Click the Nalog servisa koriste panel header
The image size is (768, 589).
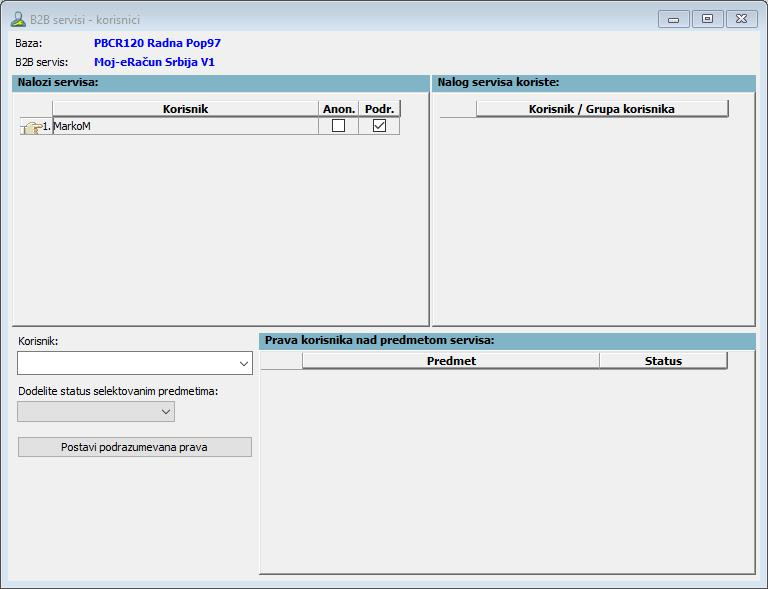(594, 83)
